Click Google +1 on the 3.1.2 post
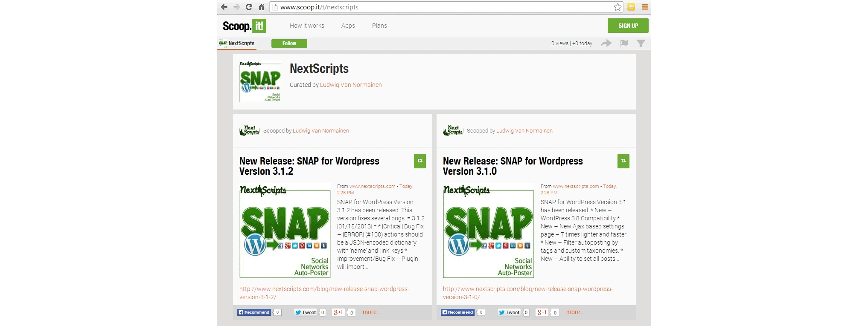The height and width of the screenshot is (326, 868). pos(338,312)
